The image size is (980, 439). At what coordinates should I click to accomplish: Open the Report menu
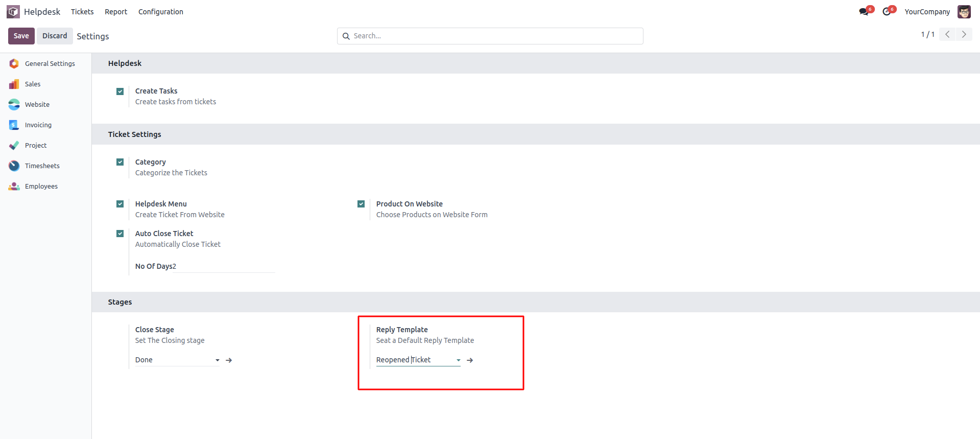tap(116, 12)
